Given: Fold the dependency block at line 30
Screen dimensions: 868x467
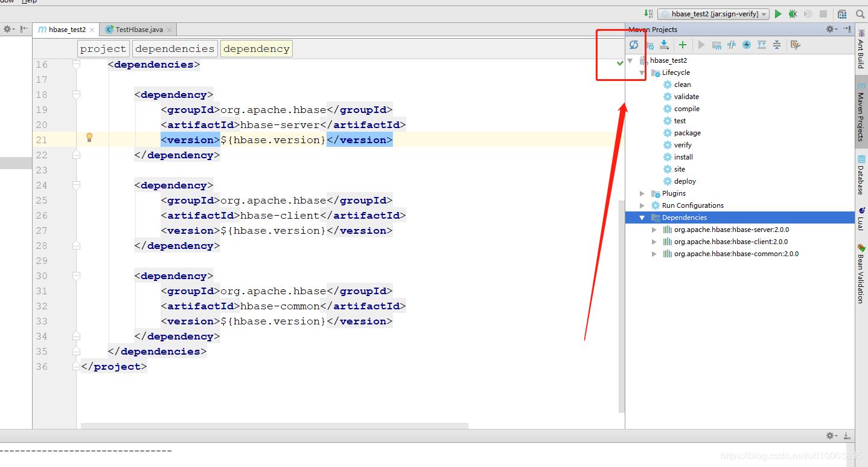Looking at the screenshot, I should [x=76, y=275].
